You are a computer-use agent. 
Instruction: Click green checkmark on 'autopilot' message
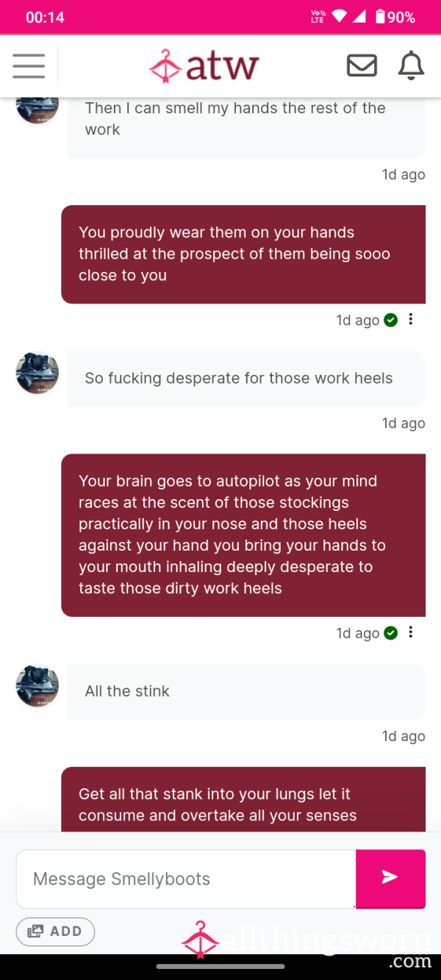click(x=391, y=633)
